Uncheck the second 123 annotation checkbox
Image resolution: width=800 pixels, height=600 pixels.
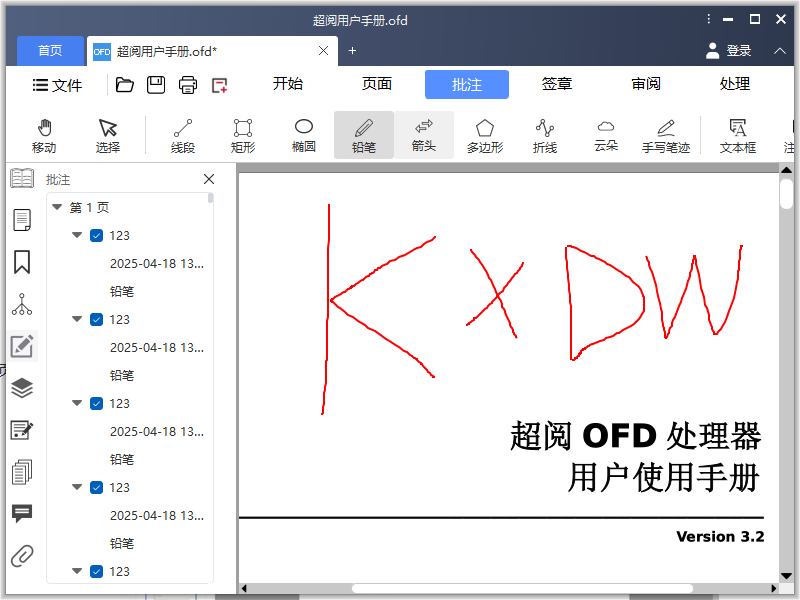point(96,319)
